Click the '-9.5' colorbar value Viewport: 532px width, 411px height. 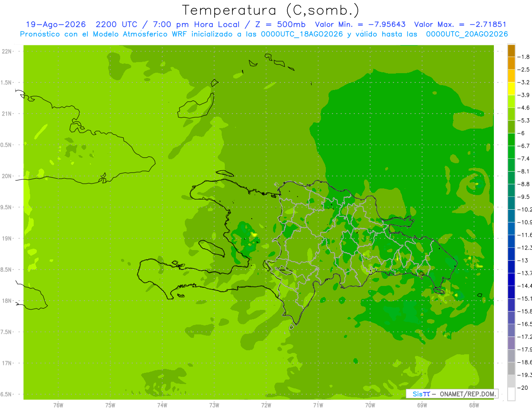click(524, 196)
